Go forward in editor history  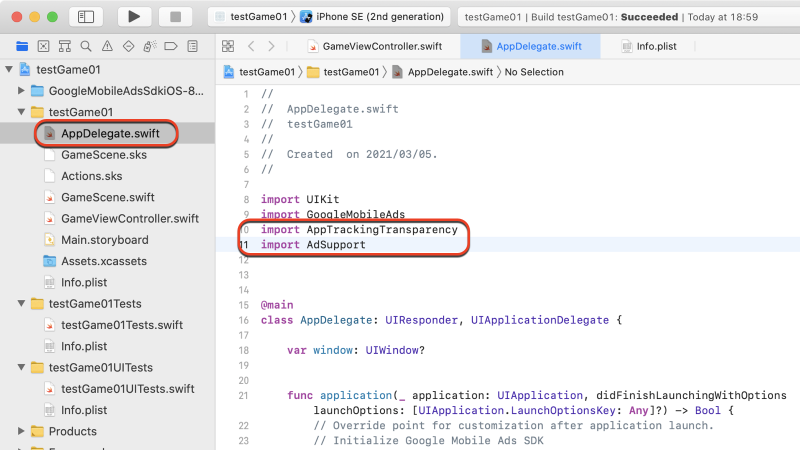point(271,46)
